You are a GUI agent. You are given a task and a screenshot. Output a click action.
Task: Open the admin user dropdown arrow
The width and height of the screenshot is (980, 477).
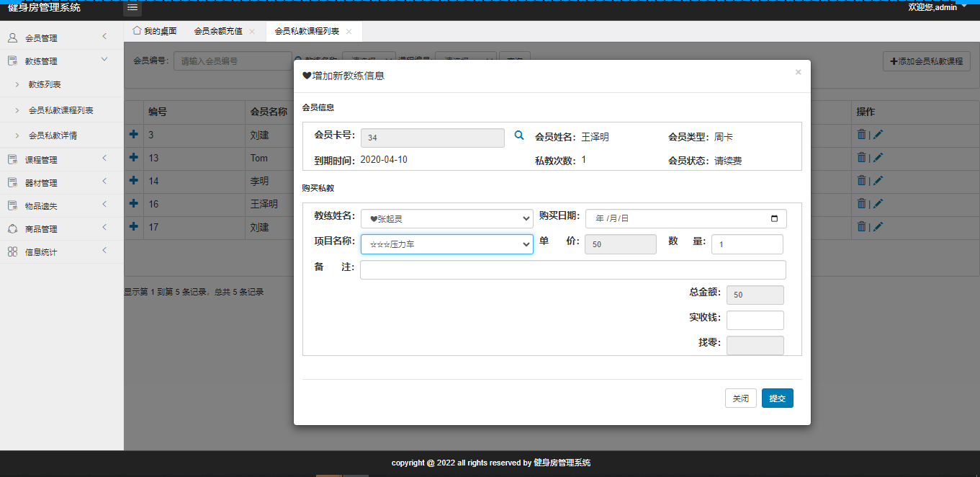coord(964,6)
